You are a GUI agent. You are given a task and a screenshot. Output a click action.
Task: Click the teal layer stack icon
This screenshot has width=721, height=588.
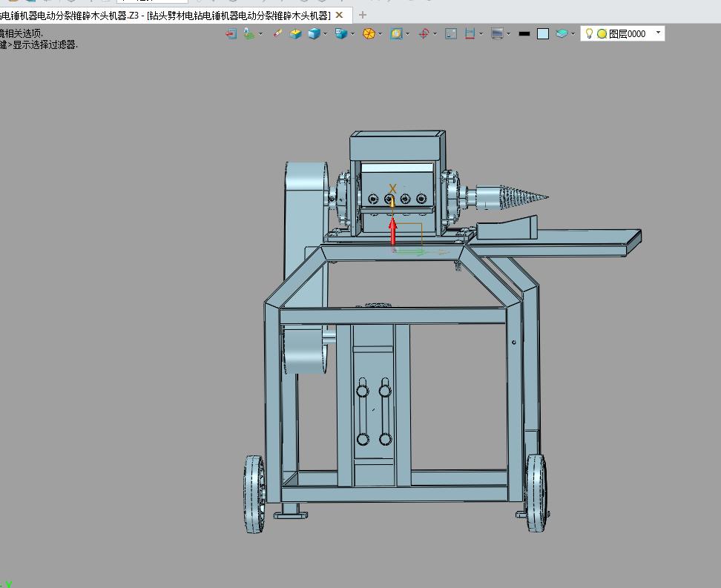562,33
